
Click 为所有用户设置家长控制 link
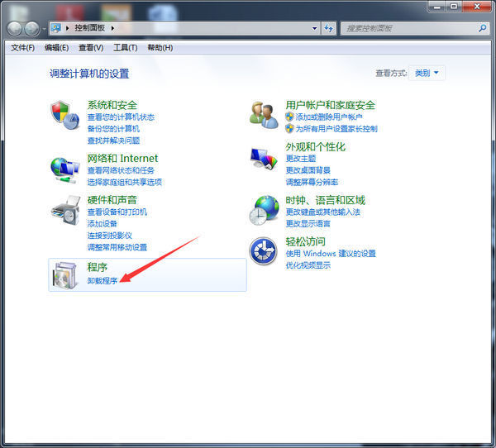tap(336, 129)
